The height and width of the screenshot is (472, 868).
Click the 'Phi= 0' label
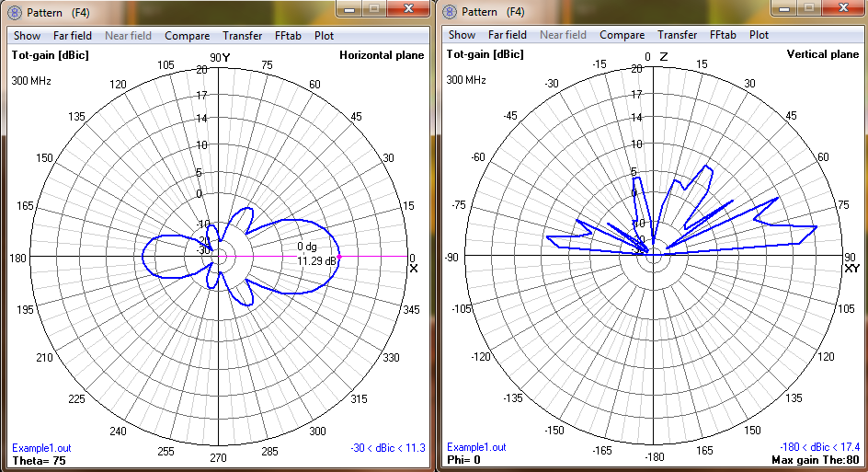(464, 460)
